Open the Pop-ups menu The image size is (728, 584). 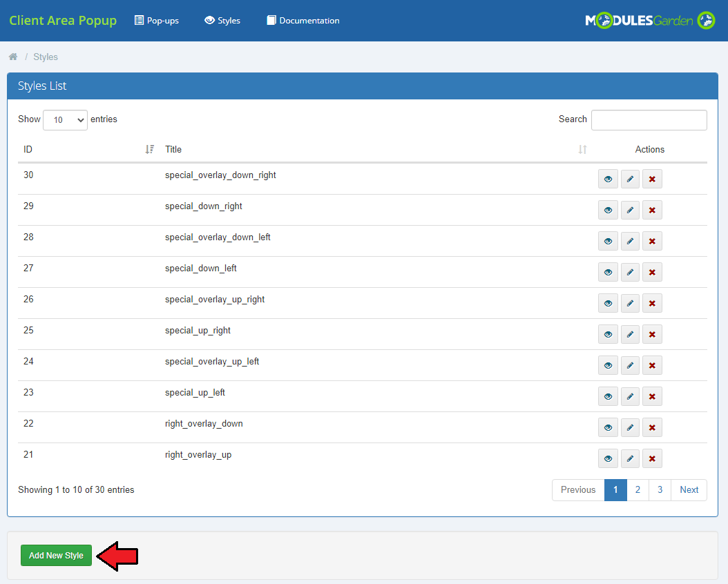click(x=157, y=21)
